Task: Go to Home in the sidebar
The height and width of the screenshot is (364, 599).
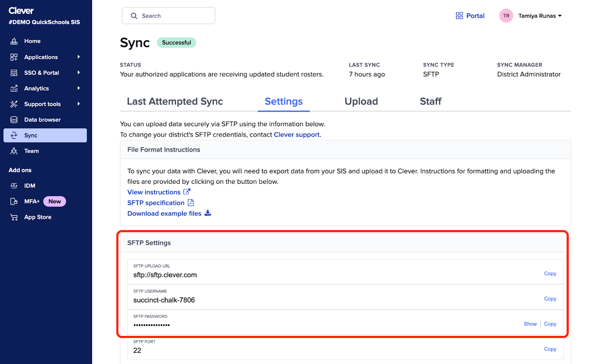Action: click(x=32, y=41)
